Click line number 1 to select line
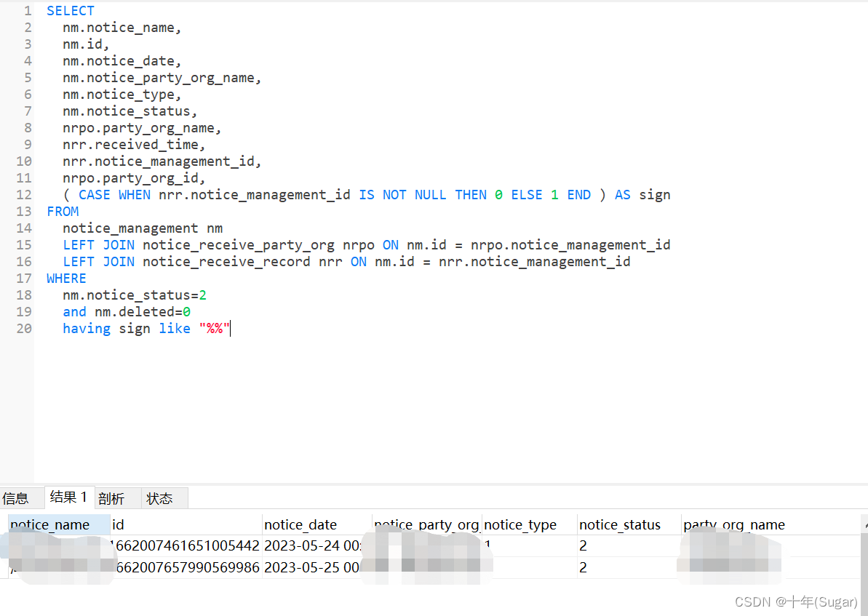This screenshot has height=616, width=868. [x=27, y=10]
